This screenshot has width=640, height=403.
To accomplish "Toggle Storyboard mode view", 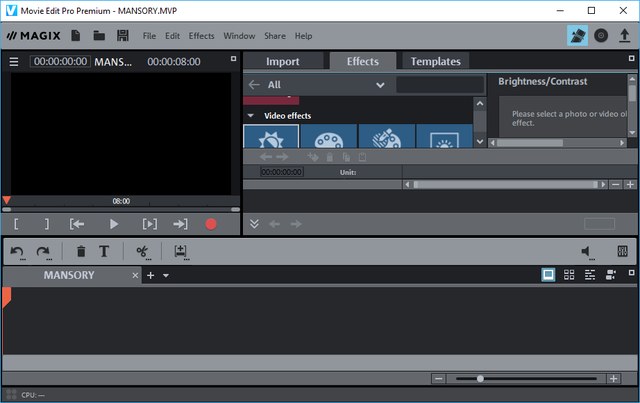I will [548, 275].
